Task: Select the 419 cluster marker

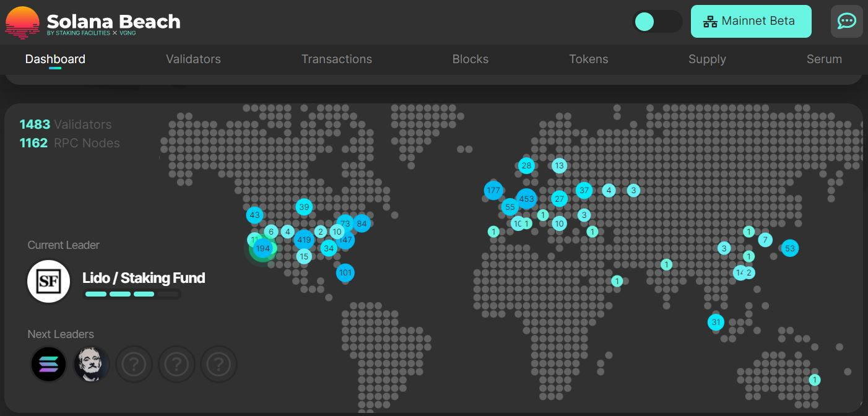Action: click(304, 240)
